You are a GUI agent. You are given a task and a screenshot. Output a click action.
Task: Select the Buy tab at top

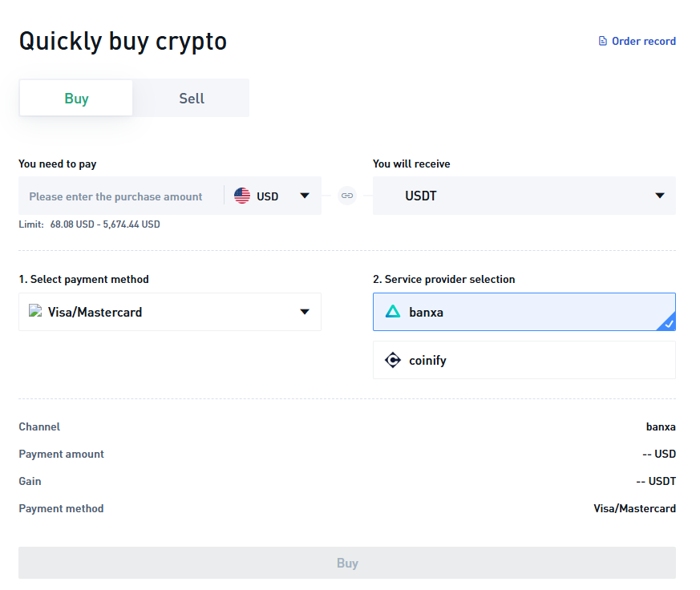(x=76, y=99)
